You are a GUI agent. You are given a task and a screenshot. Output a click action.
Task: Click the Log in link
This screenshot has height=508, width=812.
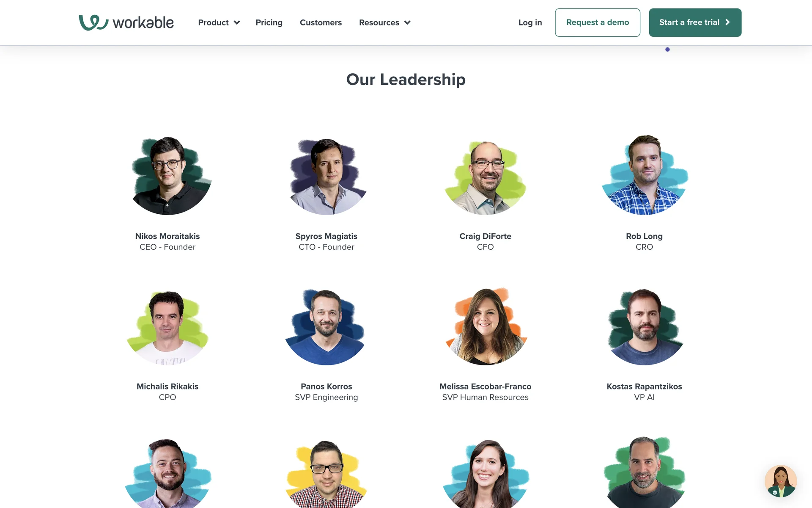pyautogui.click(x=530, y=22)
